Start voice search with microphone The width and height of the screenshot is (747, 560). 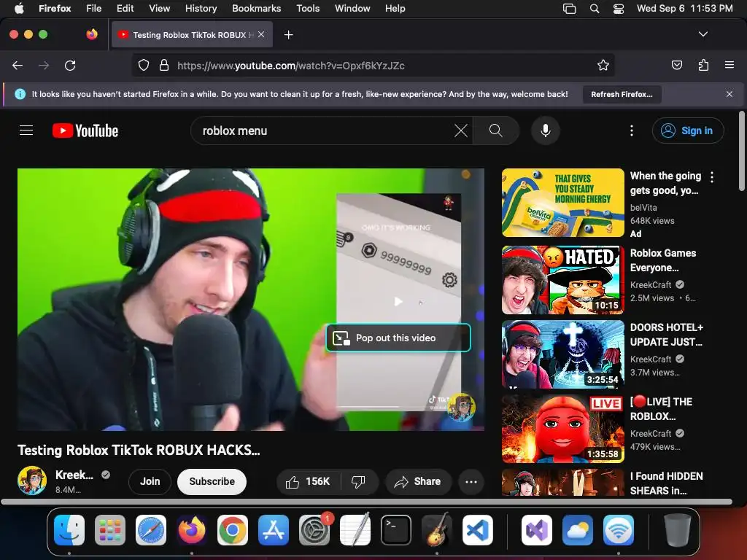[546, 131]
